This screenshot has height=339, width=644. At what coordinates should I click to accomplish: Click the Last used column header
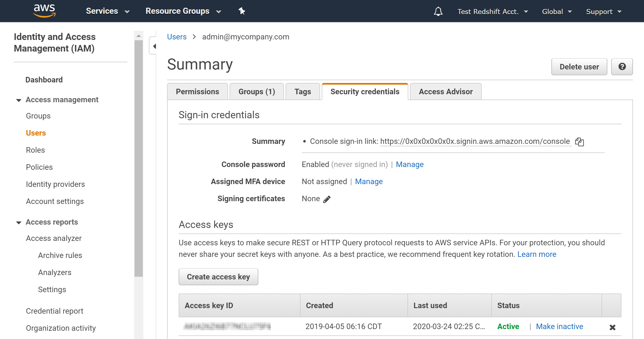(x=449, y=305)
